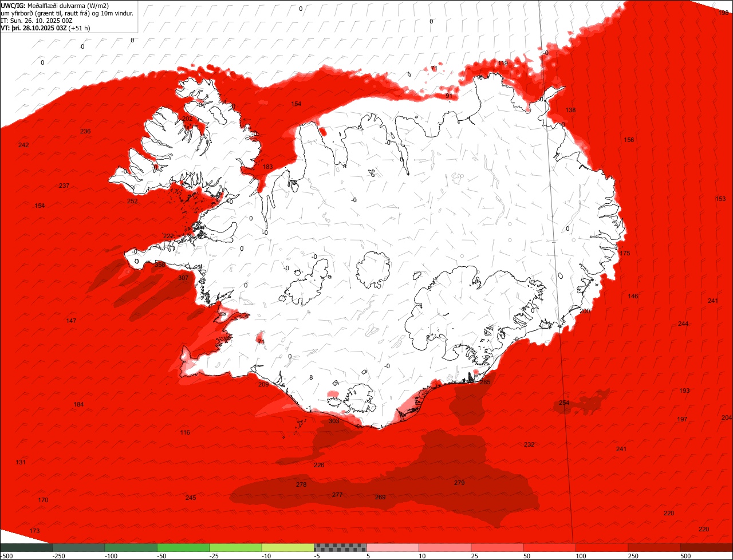Image resolution: width=733 pixels, height=560 pixels.
Task: Select the pale pink swatch between 5 and 10
Action: point(392,547)
